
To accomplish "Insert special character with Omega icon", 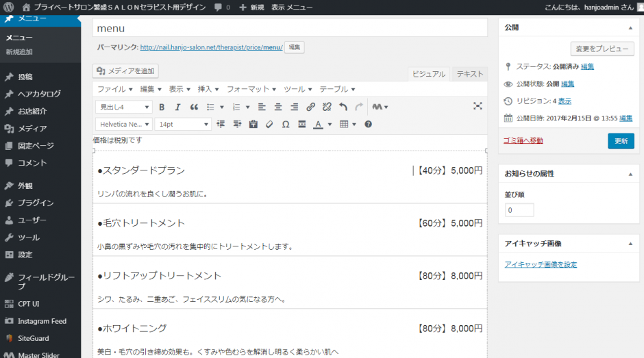I will (286, 125).
